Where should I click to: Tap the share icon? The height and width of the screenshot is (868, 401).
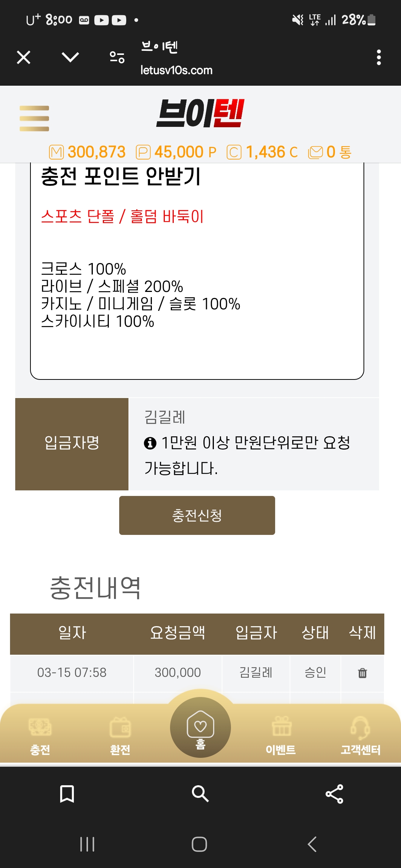[x=334, y=794]
